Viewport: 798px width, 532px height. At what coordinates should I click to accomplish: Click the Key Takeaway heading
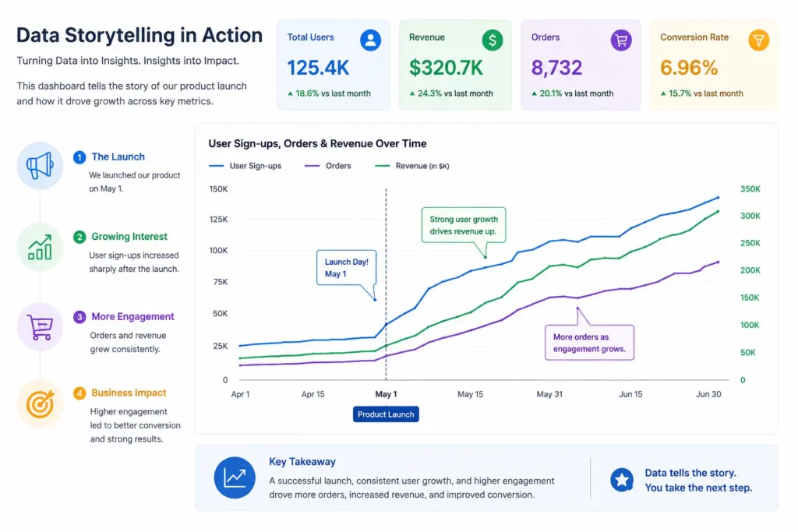[302, 462]
